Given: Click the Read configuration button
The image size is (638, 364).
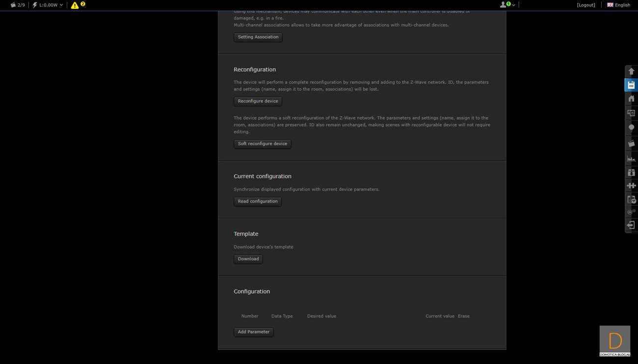Looking at the screenshot, I should [258, 202].
